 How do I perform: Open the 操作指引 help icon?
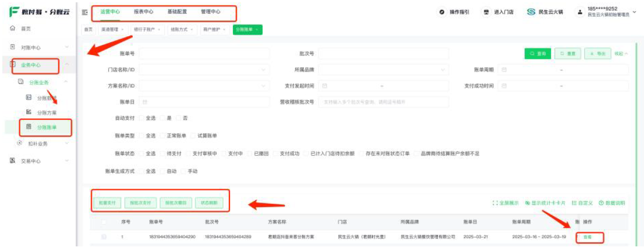(x=442, y=13)
